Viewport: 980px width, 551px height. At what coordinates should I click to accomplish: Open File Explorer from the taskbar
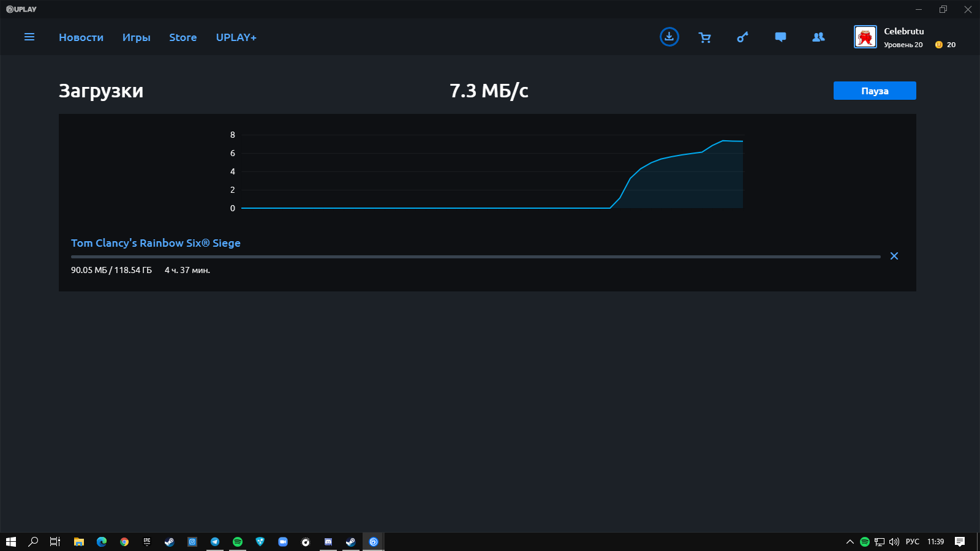tap(79, 542)
